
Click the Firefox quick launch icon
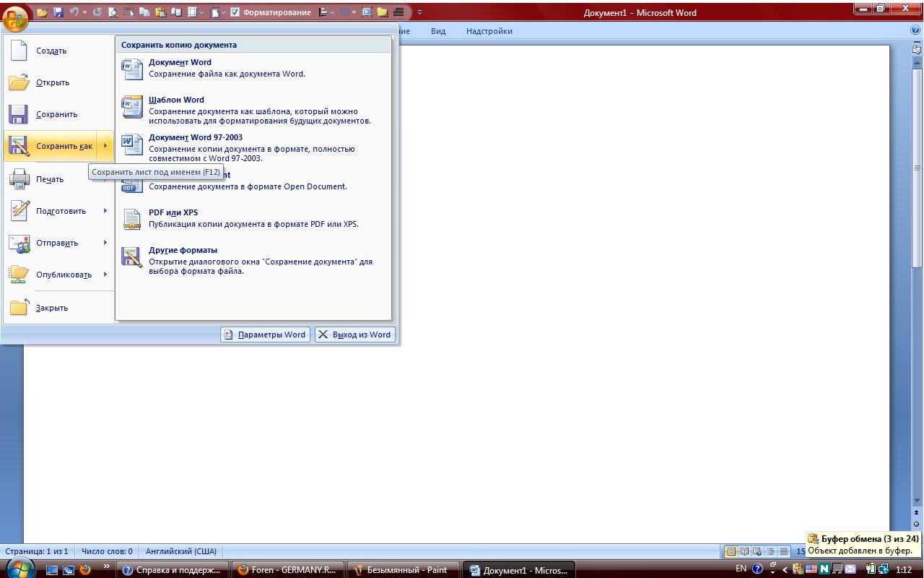tap(85, 569)
